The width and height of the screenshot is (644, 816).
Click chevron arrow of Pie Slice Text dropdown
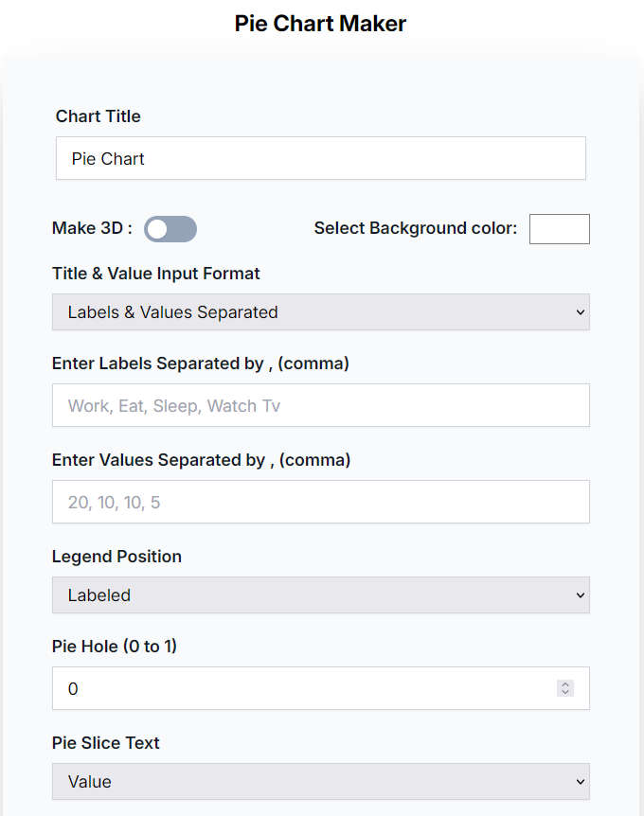click(x=580, y=782)
